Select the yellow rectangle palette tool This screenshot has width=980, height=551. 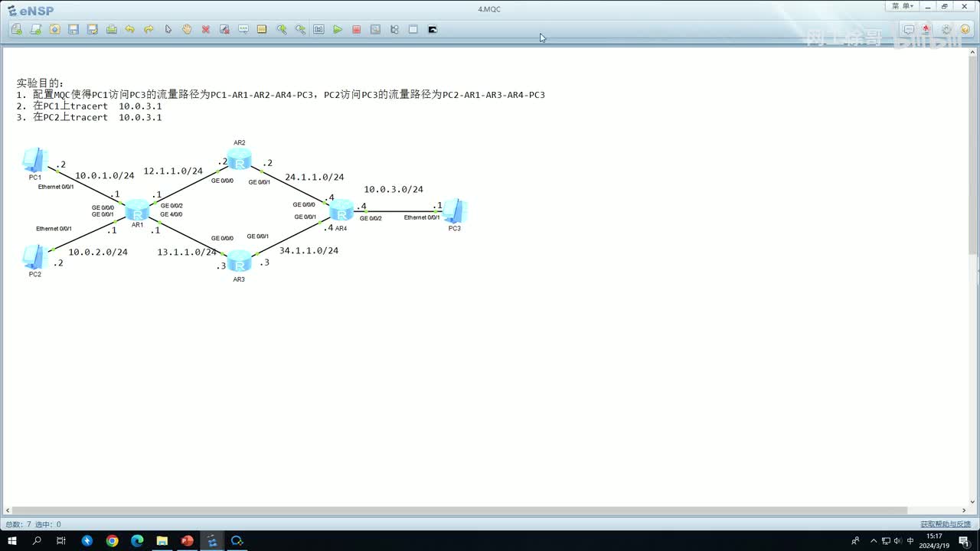point(262,29)
